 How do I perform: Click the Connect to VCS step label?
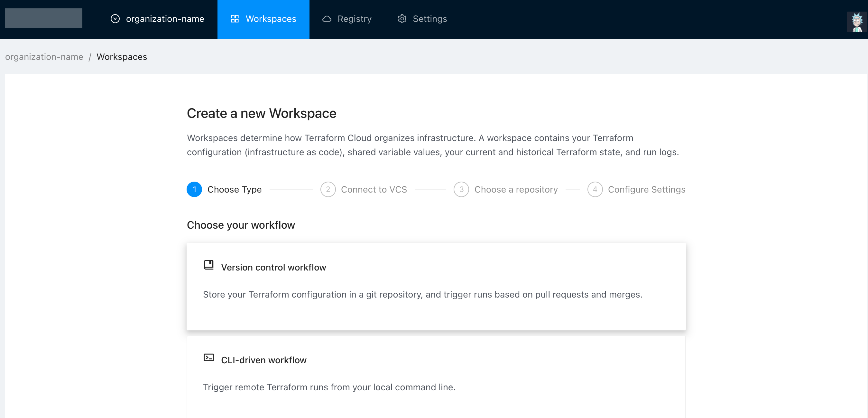coord(374,190)
